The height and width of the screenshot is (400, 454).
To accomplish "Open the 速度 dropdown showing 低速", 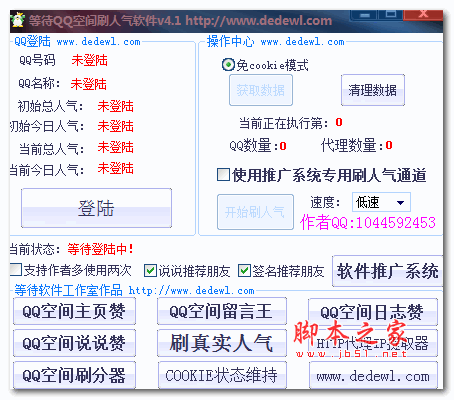I will pos(381,202).
